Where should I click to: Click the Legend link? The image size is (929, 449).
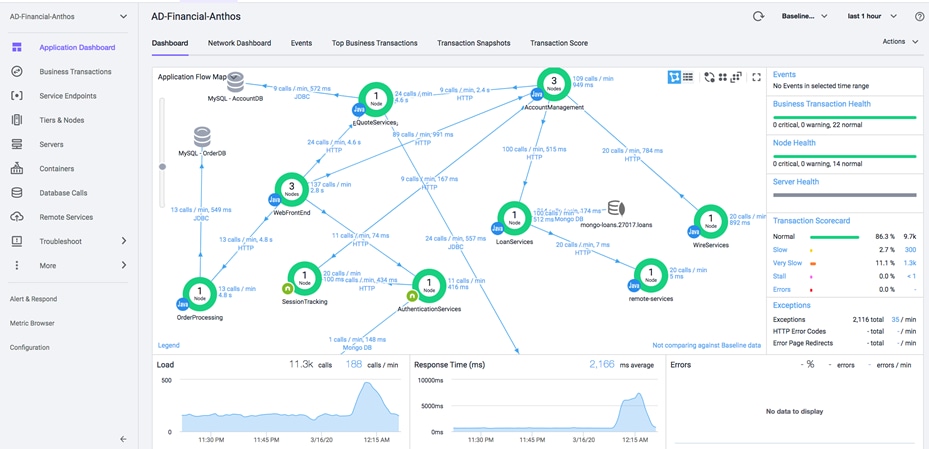click(x=168, y=345)
